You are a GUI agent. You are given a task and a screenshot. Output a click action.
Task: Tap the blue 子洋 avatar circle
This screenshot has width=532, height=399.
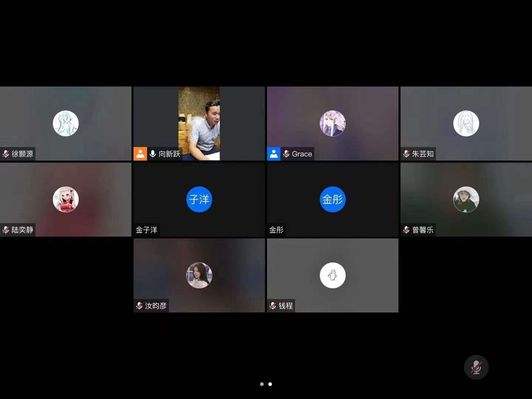[x=199, y=199]
